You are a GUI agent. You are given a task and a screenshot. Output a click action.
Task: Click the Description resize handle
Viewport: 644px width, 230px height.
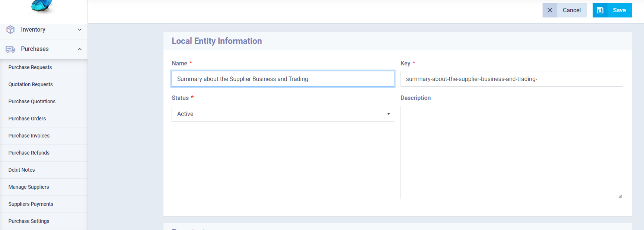click(x=620, y=197)
